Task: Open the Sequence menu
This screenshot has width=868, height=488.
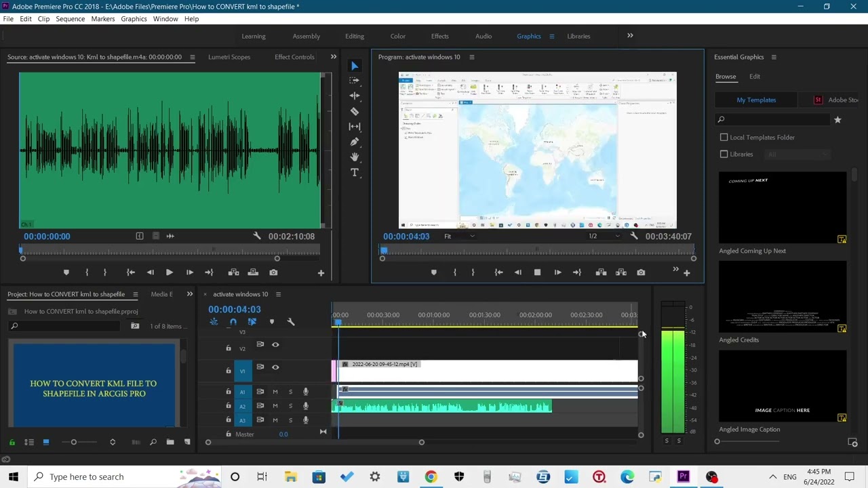Action: (x=70, y=19)
